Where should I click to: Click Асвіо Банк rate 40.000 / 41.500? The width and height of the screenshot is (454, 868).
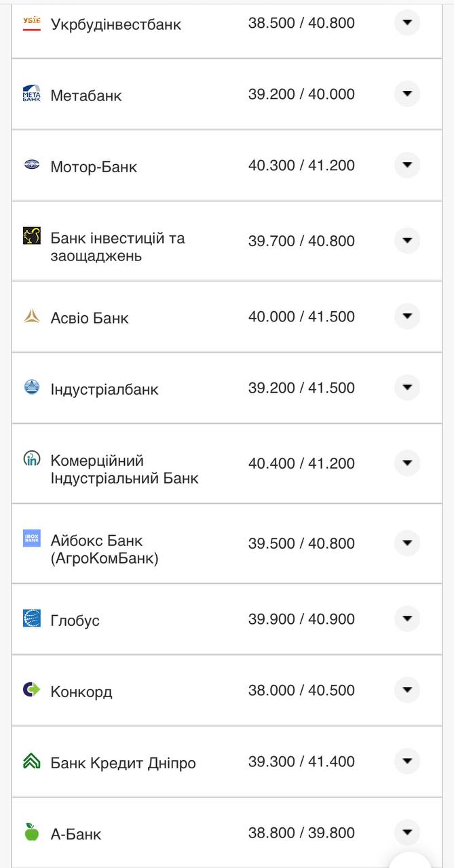tap(301, 317)
